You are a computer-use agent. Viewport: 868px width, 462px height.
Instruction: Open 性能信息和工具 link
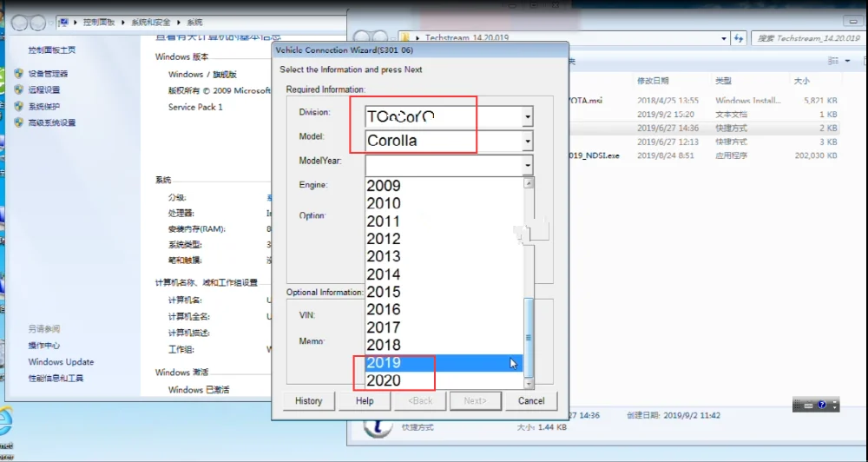tap(56, 379)
